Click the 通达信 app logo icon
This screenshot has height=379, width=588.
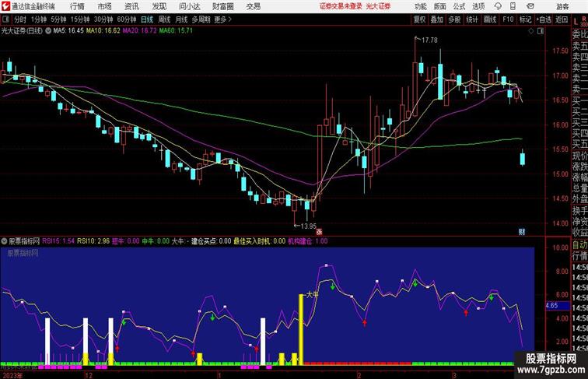(5, 6)
